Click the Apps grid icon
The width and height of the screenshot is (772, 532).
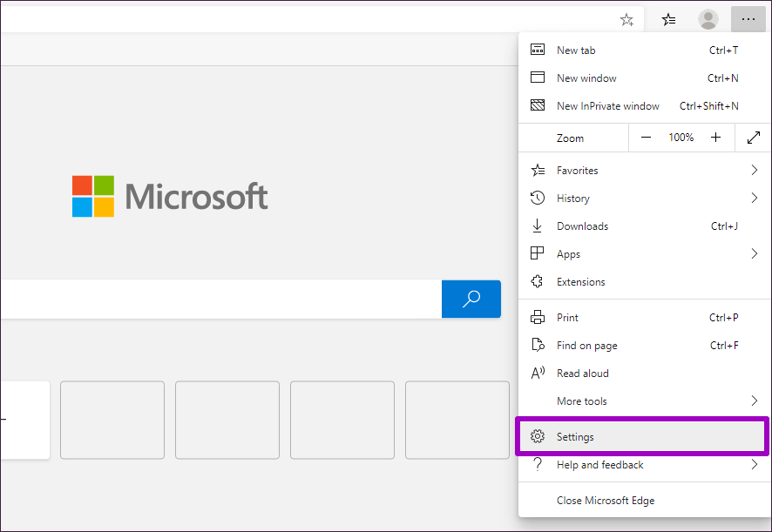[537, 253]
